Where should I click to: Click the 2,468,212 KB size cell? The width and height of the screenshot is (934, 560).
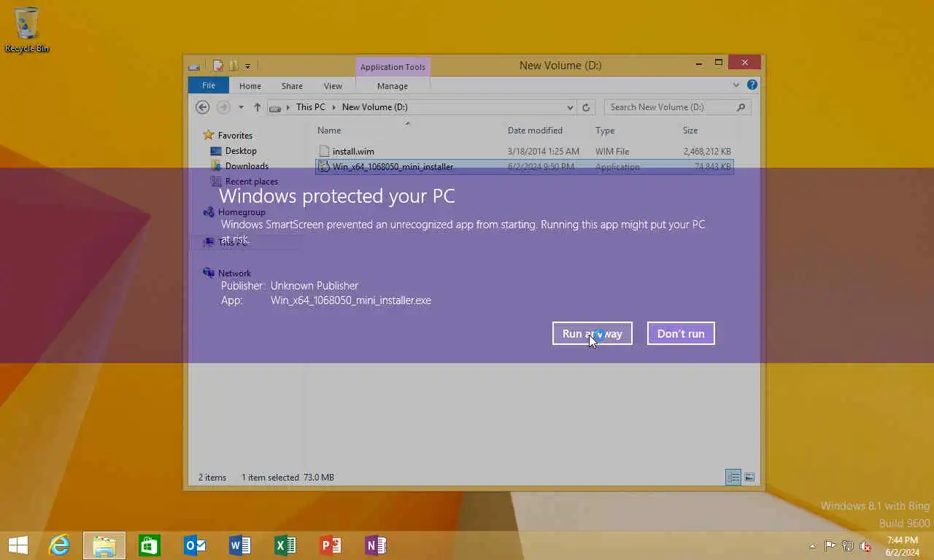(x=707, y=152)
